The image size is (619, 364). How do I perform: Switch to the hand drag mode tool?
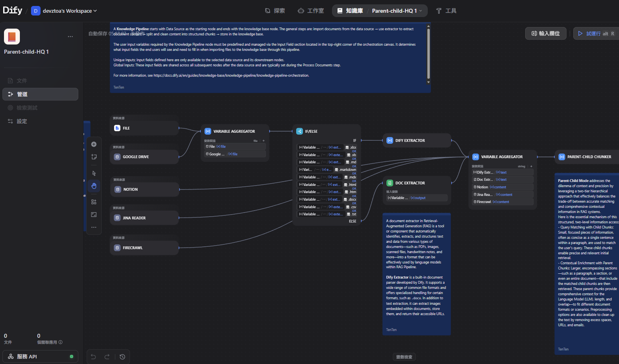coord(94,186)
